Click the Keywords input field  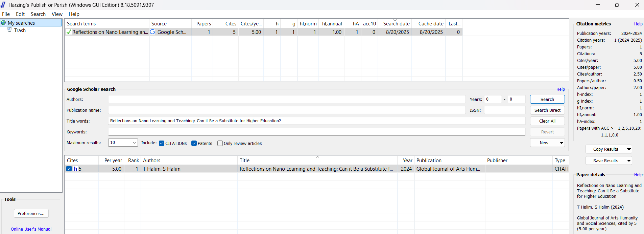tap(317, 132)
